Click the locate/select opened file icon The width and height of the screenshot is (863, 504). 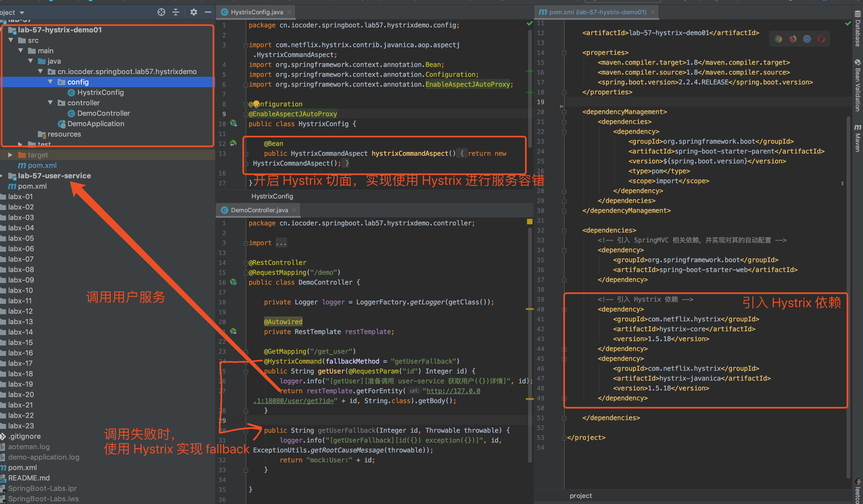(x=161, y=12)
